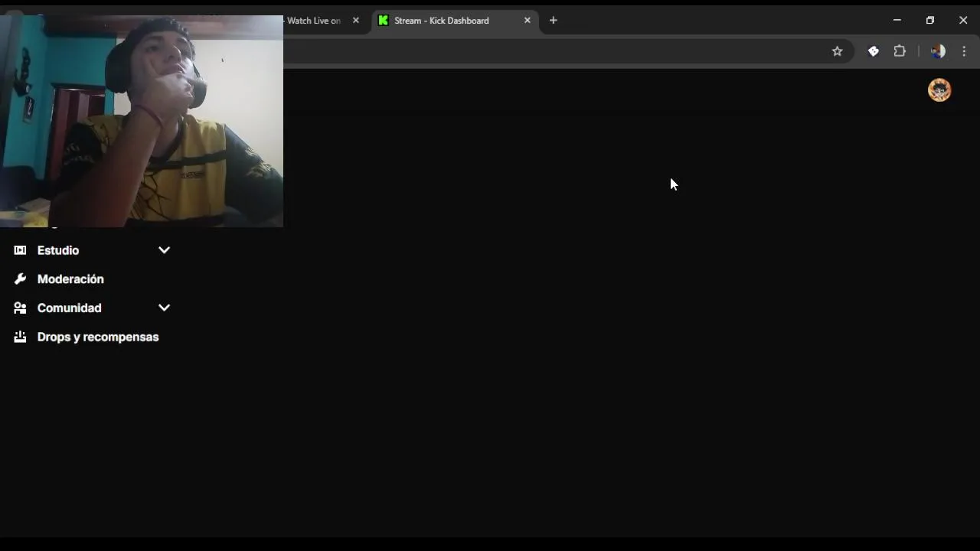Select the Stream - Kick Dashboard tab
This screenshot has width=980, height=551.
(x=455, y=21)
